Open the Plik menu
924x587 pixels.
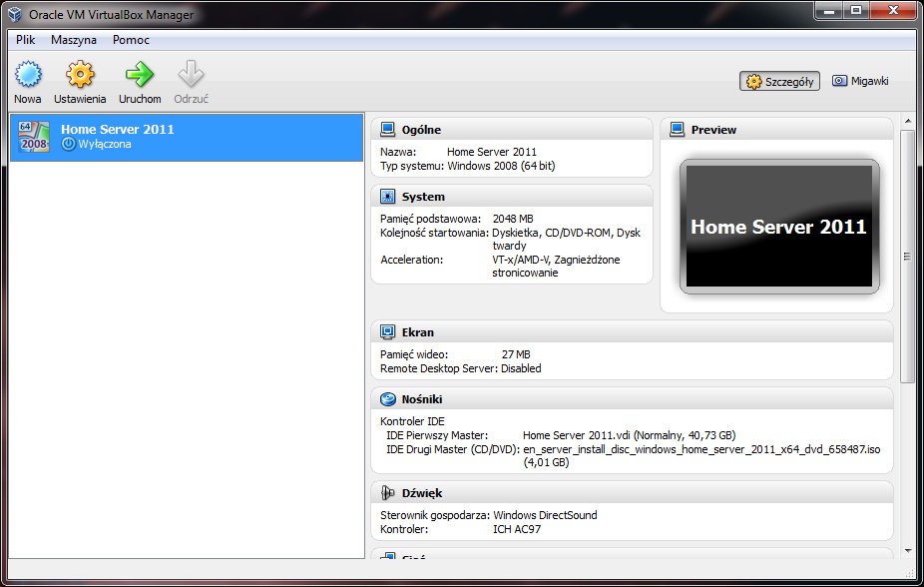coord(25,40)
